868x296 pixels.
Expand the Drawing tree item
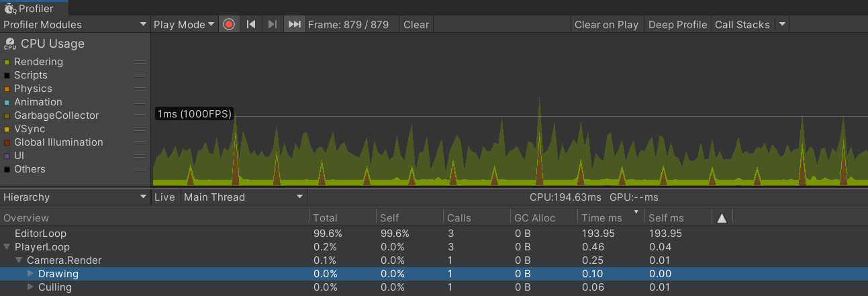click(x=30, y=274)
